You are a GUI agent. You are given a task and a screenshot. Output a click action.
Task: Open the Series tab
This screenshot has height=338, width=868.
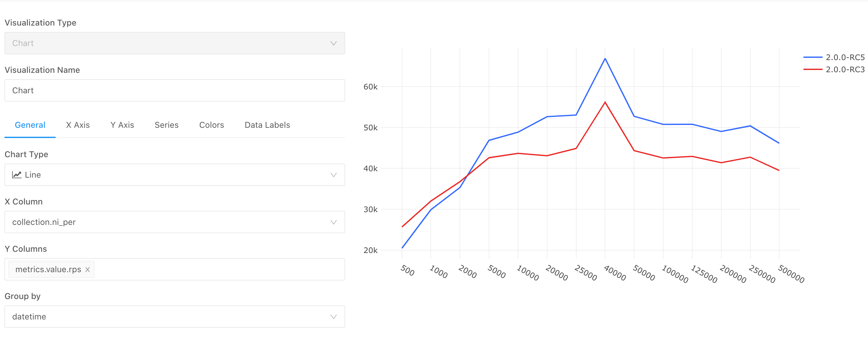(167, 125)
